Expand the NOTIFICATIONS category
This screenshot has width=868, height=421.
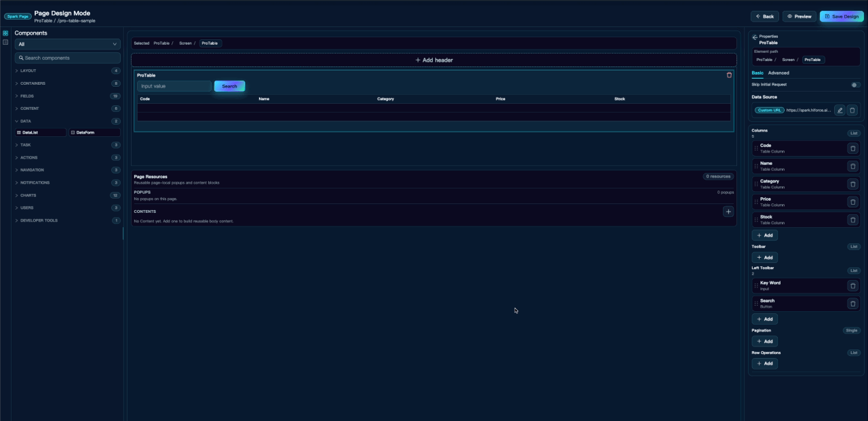coord(68,182)
